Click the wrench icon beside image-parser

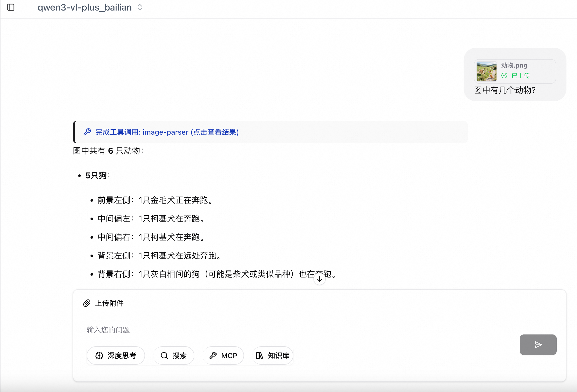tap(87, 132)
